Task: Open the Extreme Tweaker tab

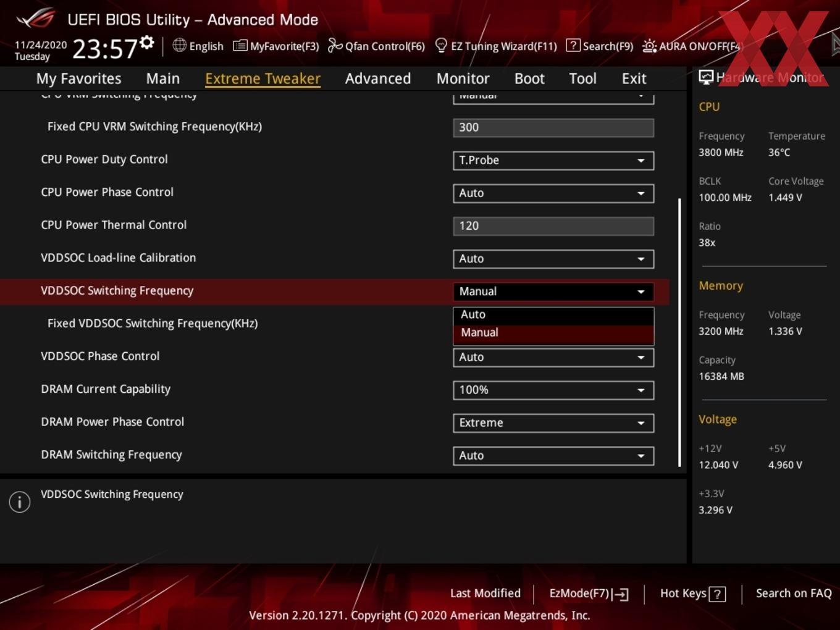Action: (262, 78)
